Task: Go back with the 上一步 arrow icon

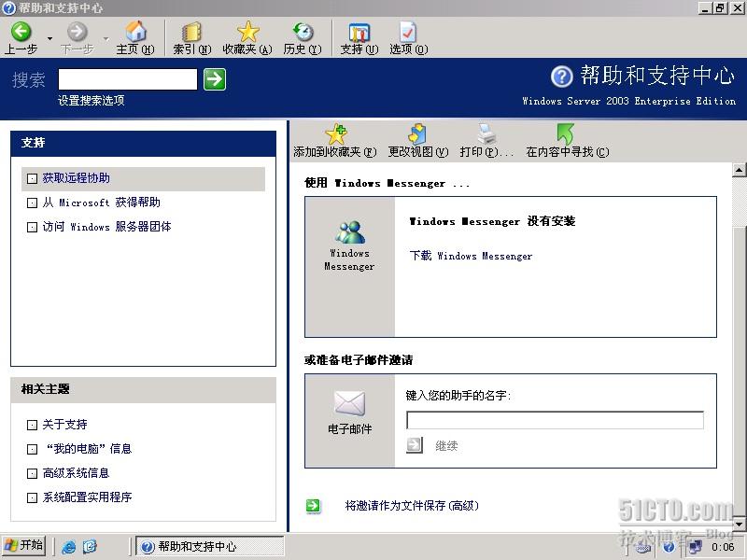Action: [x=21, y=32]
